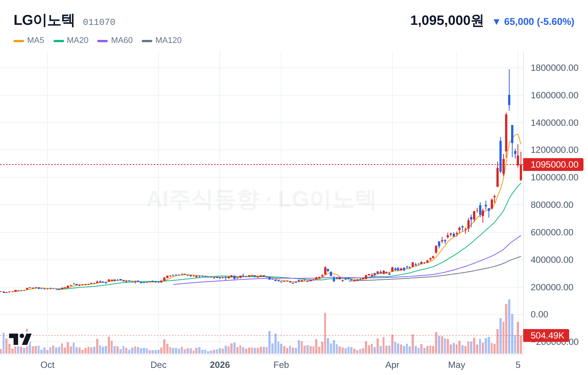Click the tall red February volume bar
Image resolution: width=588 pixels, height=375 pixels.
tap(325, 333)
